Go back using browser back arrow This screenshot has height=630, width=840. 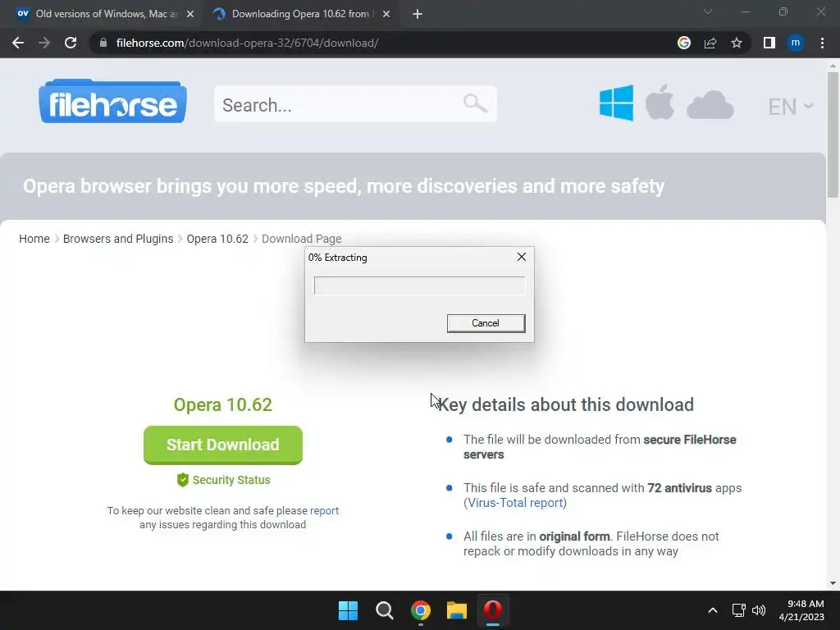tap(18, 43)
